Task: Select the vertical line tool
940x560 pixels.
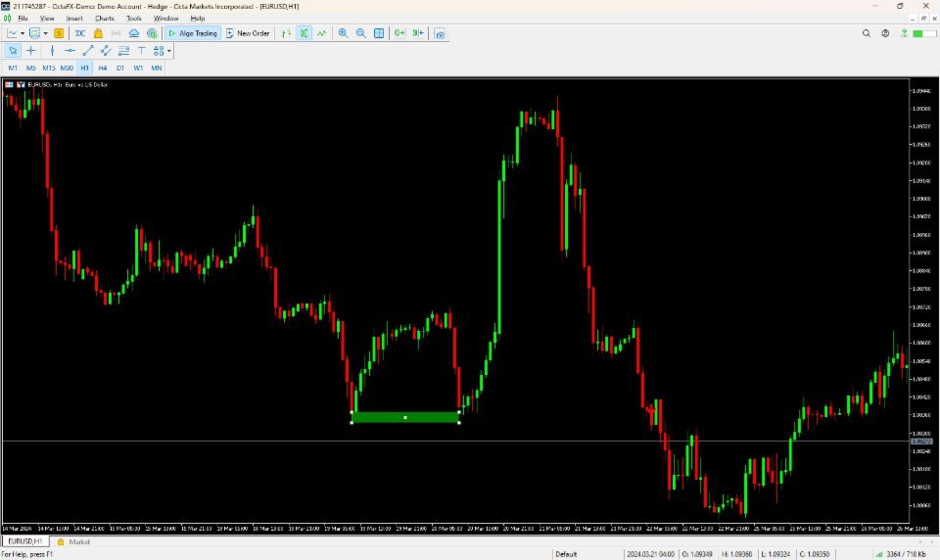Action: tap(52, 51)
